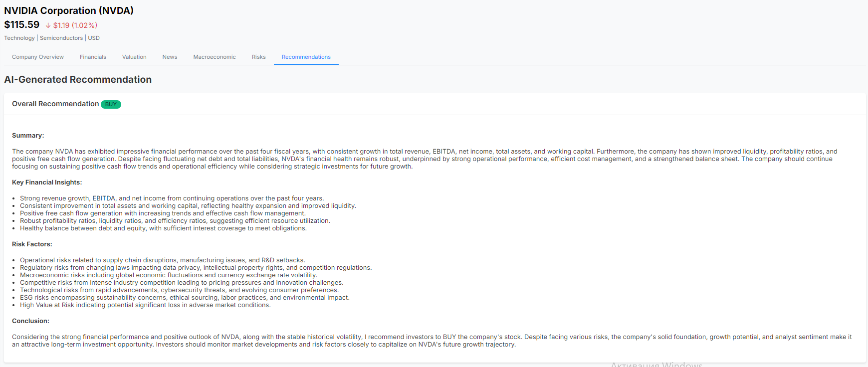Click the Conclusion: heading
This screenshot has width=868, height=367.
click(30, 321)
